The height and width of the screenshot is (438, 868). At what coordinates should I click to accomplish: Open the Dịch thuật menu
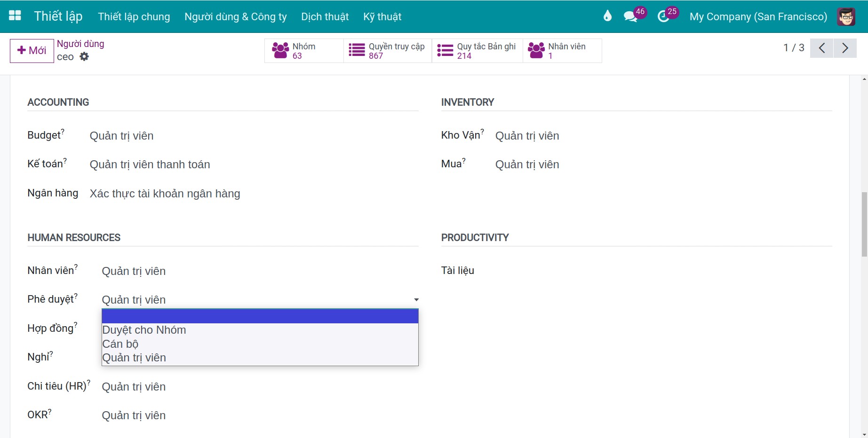tap(325, 16)
